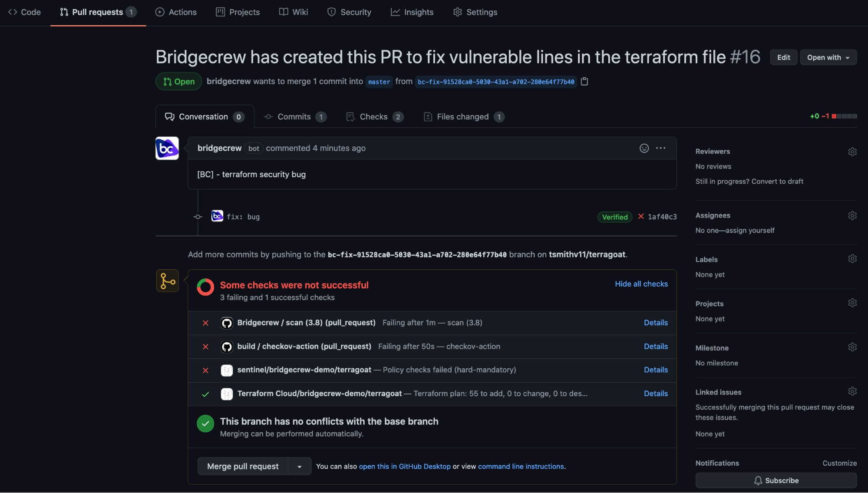Open Assignees settings gear
The height and width of the screenshot is (493, 868).
852,215
